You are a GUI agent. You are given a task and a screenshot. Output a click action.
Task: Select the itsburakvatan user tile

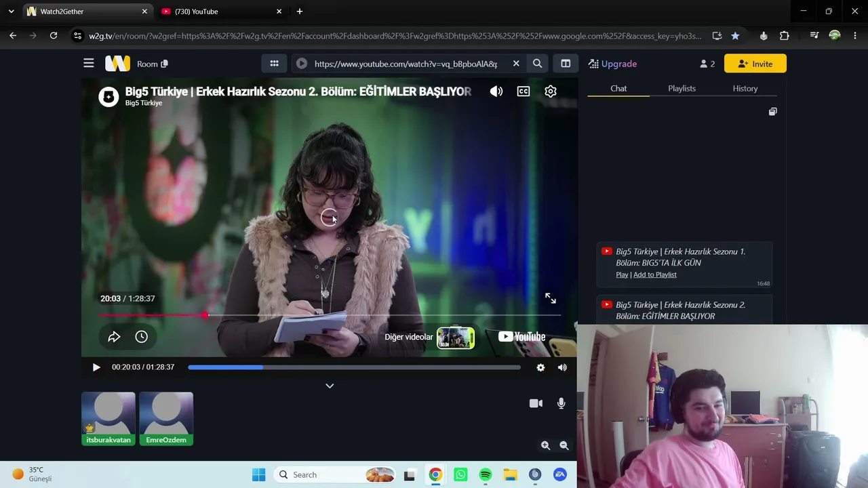tap(108, 419)
